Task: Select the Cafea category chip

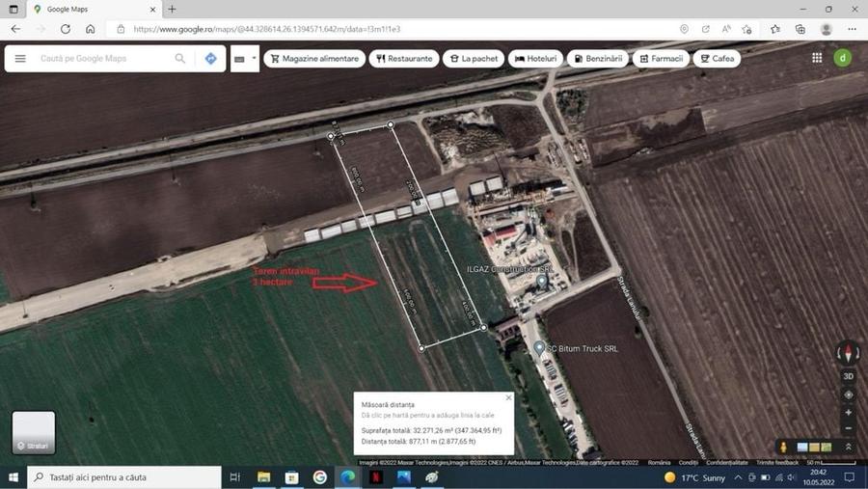Action: point(717,58)
